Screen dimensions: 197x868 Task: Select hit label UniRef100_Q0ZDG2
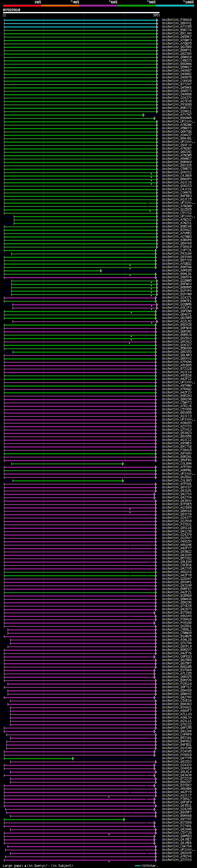pos(177,477)
